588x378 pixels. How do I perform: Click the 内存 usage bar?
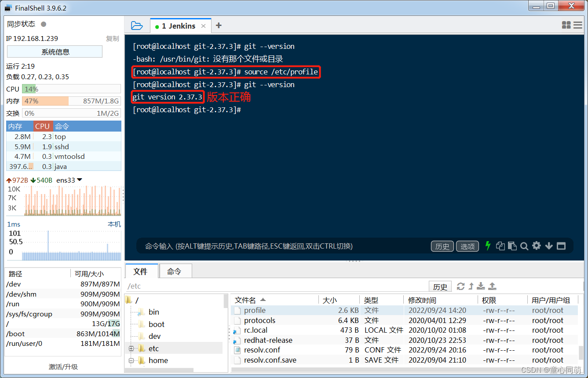71,101
